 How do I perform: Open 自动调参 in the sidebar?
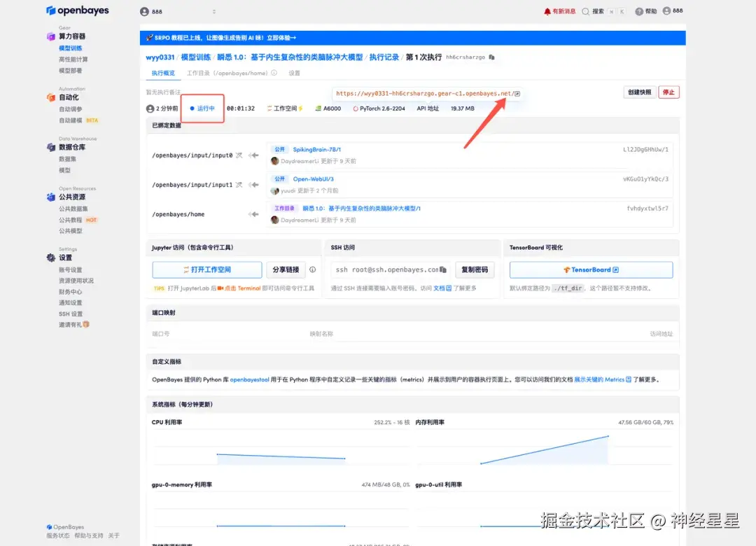(x=71, y=109)
